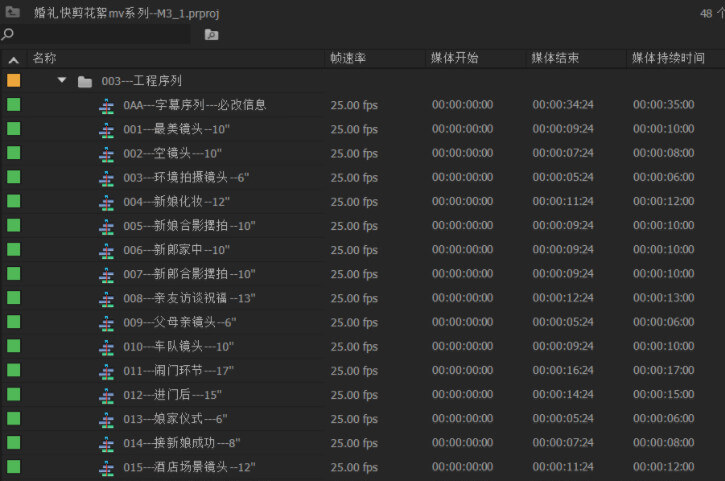Click media duration value 00:00:35:00
This screenshot has width=725, height=481.
[x=664, y=105]
